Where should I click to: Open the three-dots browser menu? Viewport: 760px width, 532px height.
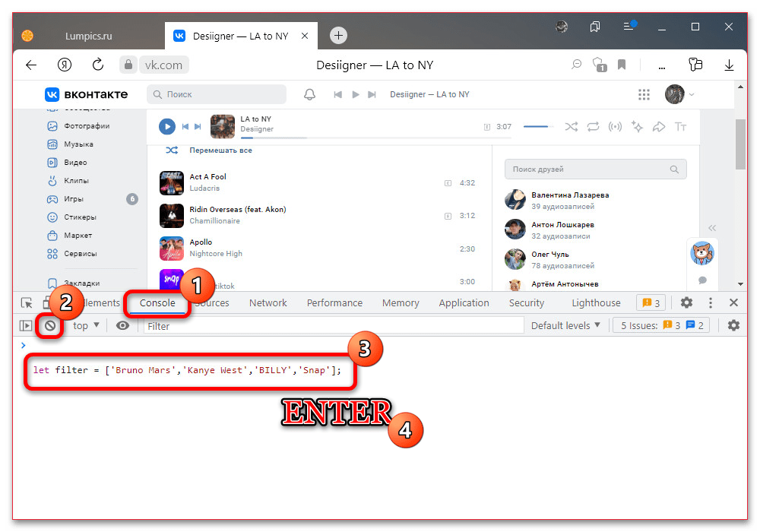pyautogui.click(x=662, y=68)
